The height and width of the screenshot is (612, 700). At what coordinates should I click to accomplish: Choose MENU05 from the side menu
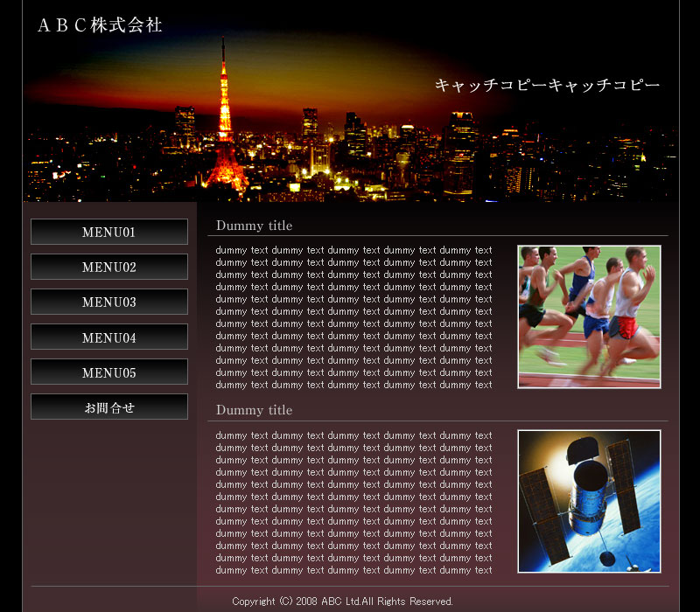click(108, 372)
